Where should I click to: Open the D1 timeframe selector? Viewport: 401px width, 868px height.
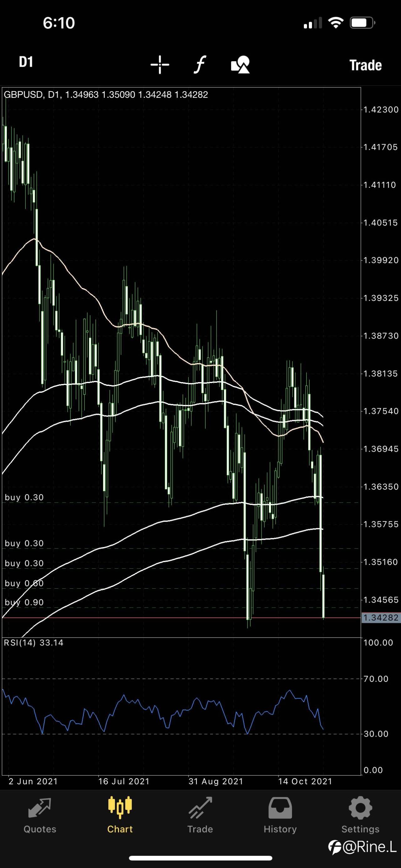pyautogui.click(x=26, y=62)
